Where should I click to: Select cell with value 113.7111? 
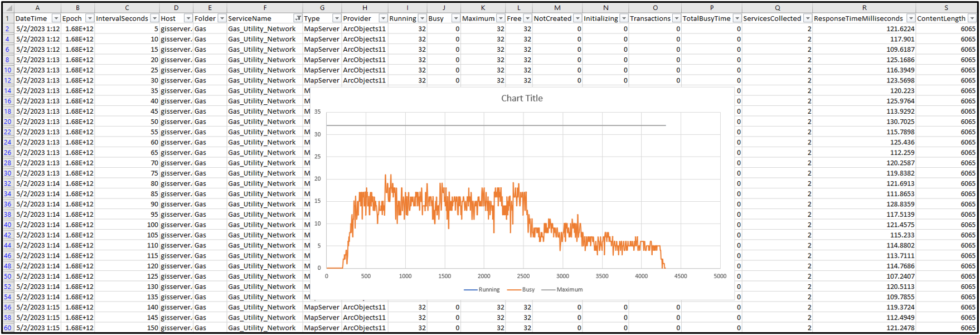point(864,256)
